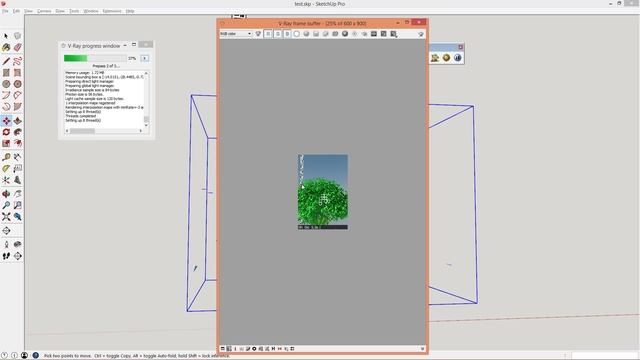Select the Scale tool
640x360 pixels.
6,143
